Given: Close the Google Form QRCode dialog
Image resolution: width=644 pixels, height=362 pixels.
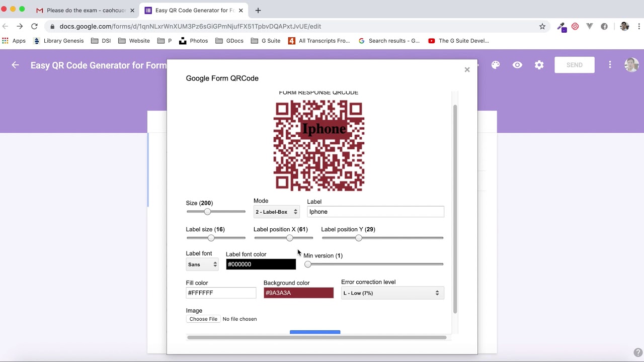Looking at the screenshot, I should 467,69.
